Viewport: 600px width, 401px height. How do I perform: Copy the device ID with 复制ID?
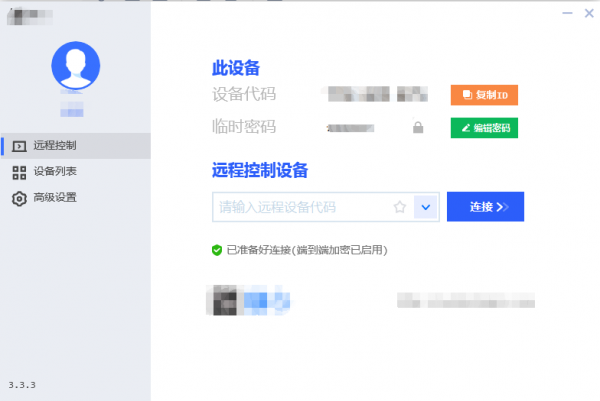[x=484, y=95]
